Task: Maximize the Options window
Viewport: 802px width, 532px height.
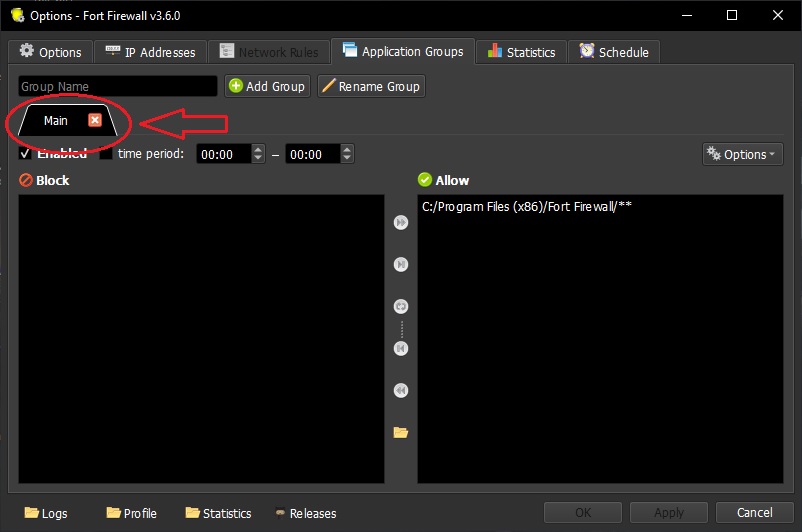Action: (732, 15)
